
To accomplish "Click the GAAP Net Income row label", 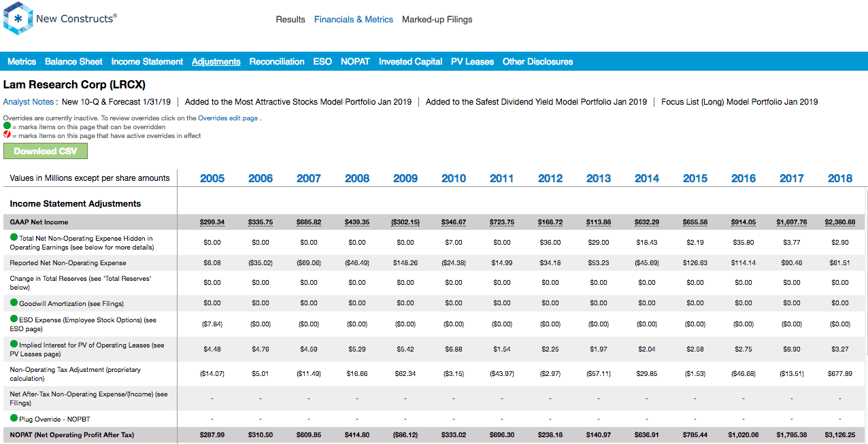I will tap(39, 222).
